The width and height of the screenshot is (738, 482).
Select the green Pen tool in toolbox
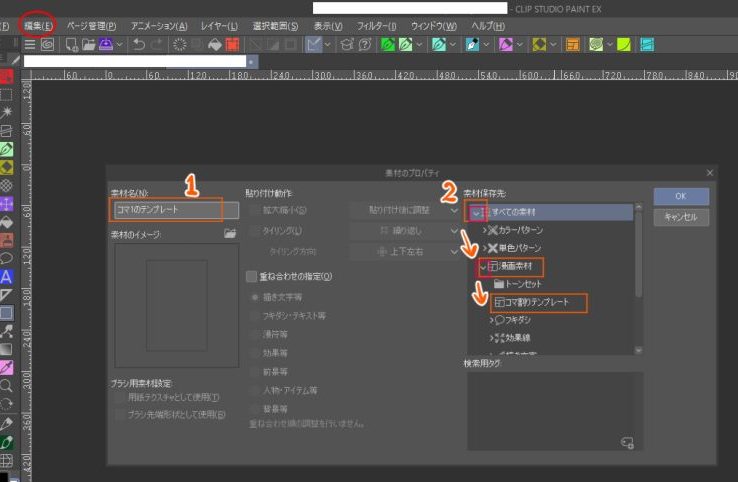(6, 149)
